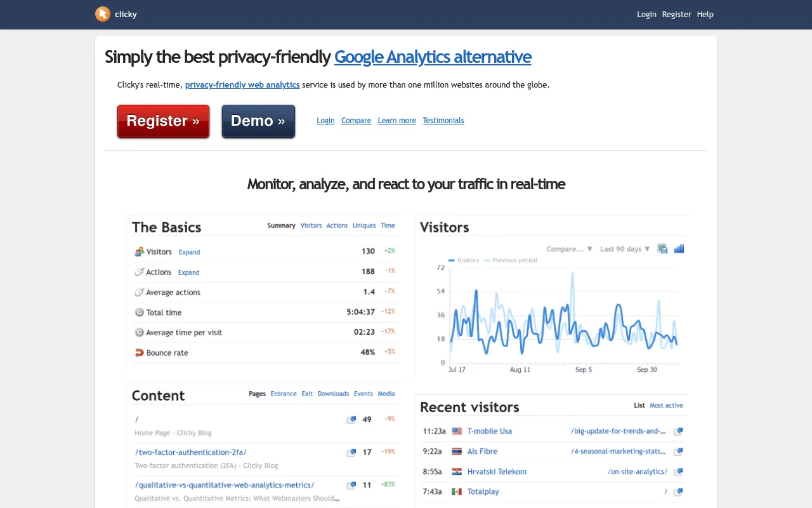Open the Uniques tab in The Basics
Viewport: 812px width, 508px height.
coord(364,225)
